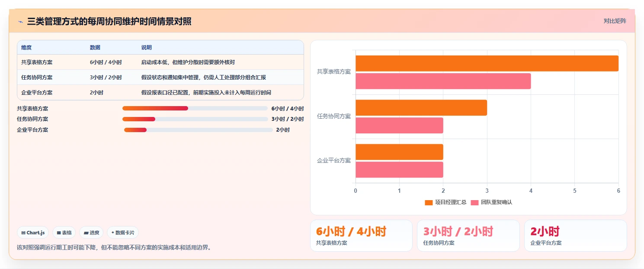Toggle 项目经理汇总 legend item
The height and width of the screenshot is (269, 644).
point(445,202)
